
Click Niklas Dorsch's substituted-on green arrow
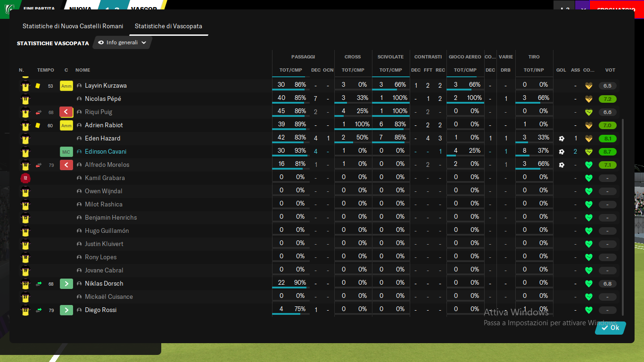pyautogui.click(x=39, y=284)
